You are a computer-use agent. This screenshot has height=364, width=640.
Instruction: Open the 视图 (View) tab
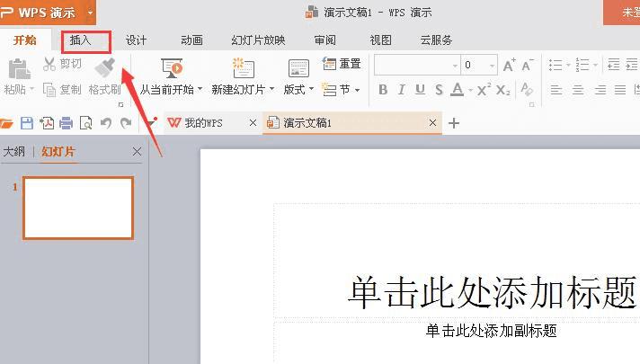tap(380, 40)
